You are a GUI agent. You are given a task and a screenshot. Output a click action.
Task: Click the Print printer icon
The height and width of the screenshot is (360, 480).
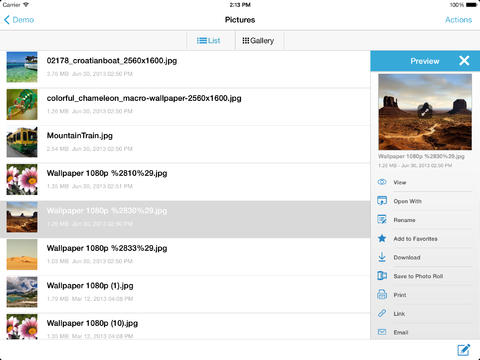[x=382, y=295]
